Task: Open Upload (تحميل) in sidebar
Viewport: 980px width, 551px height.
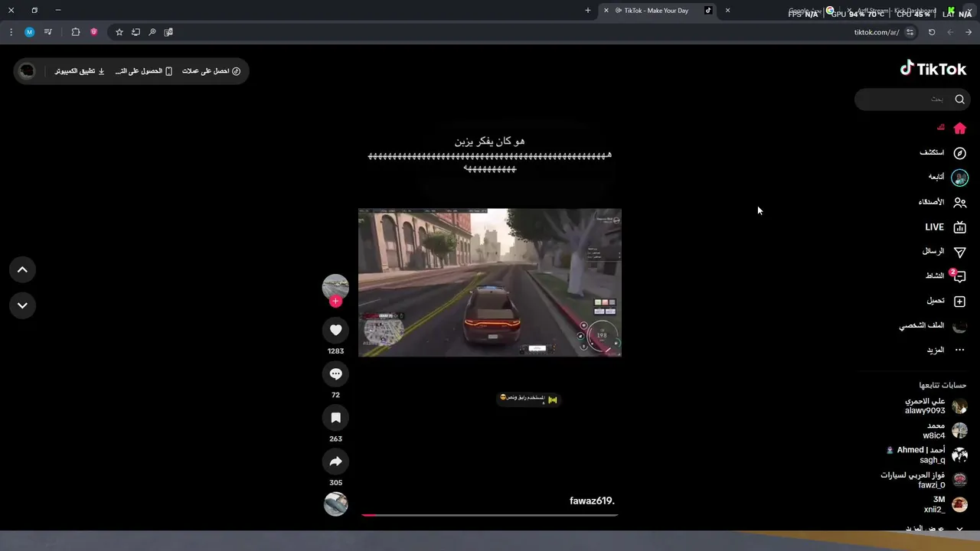Action: (x=946, y=302)
